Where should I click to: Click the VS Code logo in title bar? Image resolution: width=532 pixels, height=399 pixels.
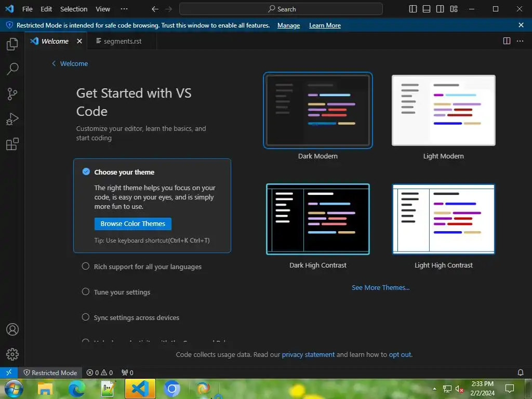9,9
